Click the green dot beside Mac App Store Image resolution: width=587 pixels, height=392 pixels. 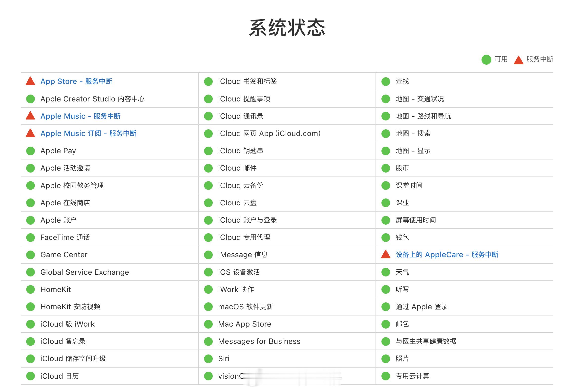pyautogui.click(x=208, y=324)
